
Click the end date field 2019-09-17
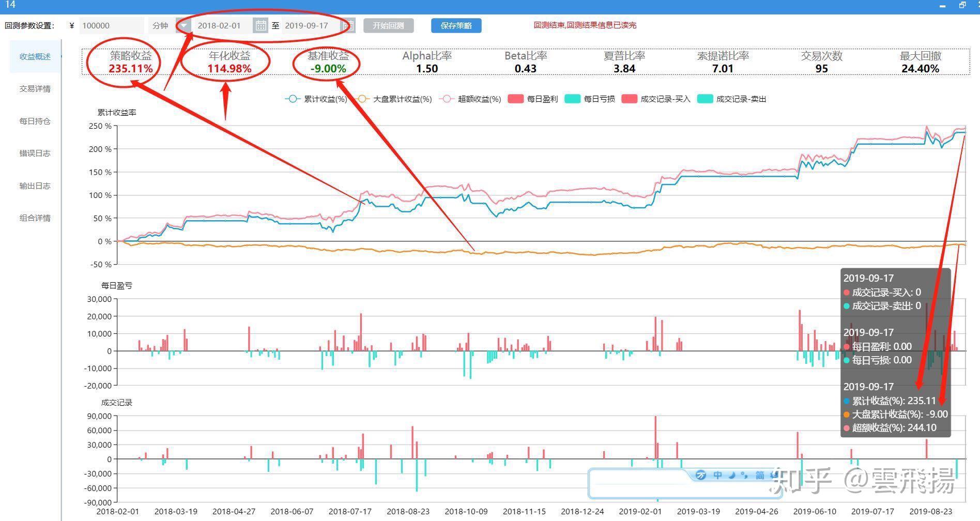[x=311, y=25]
